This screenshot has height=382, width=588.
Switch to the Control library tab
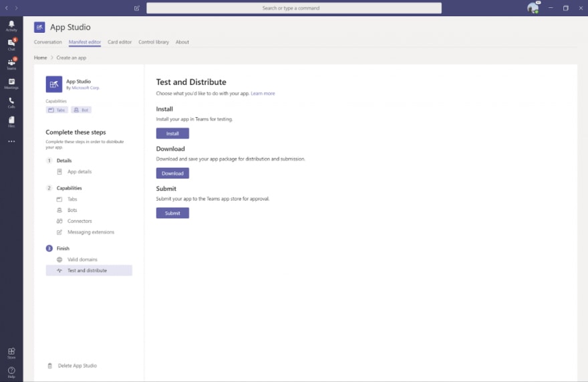pyautogui.click(x=154, y=42)
